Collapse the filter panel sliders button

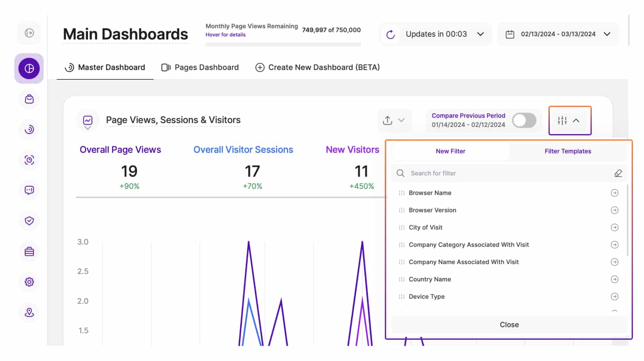pos(569,120)
